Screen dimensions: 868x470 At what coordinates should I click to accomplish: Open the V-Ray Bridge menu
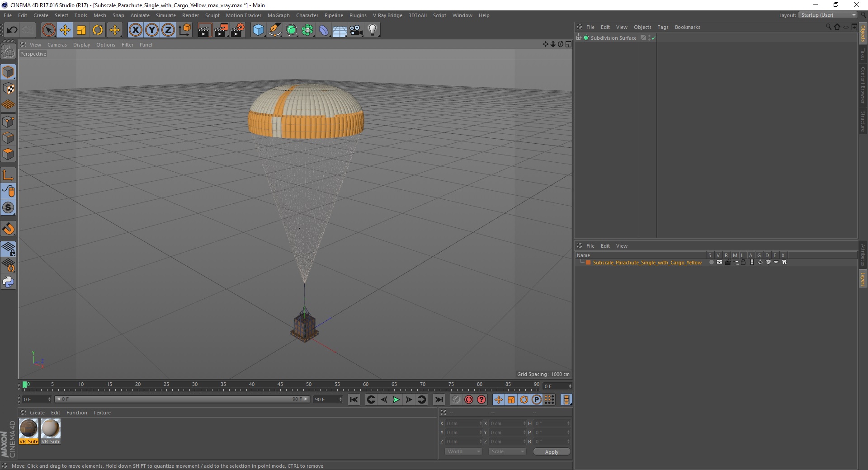point(387,15)
